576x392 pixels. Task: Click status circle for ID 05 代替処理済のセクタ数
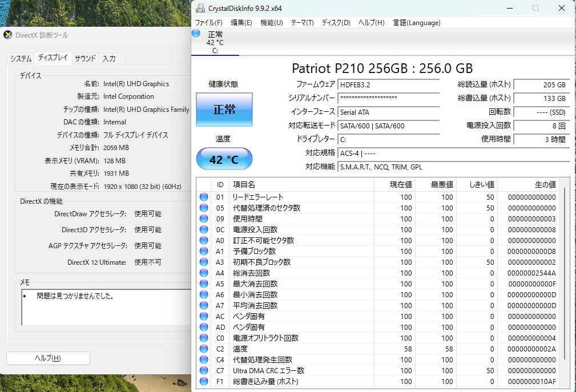[x=204, y=208]
